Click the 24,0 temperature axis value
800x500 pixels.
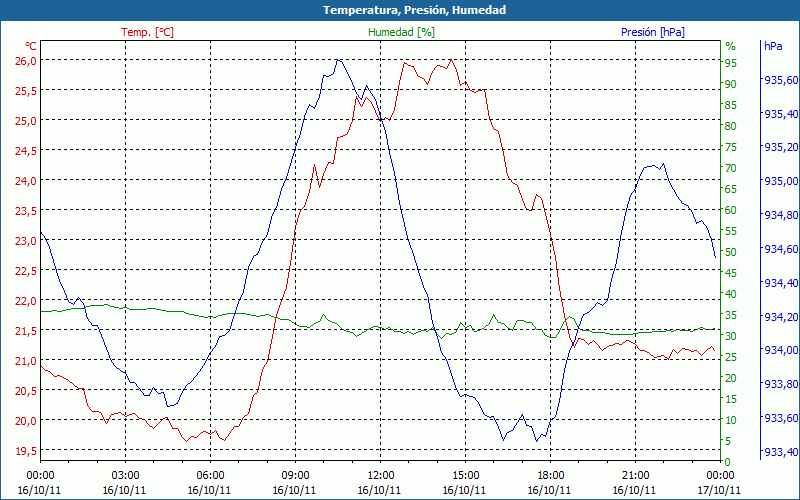coord(26,181)
